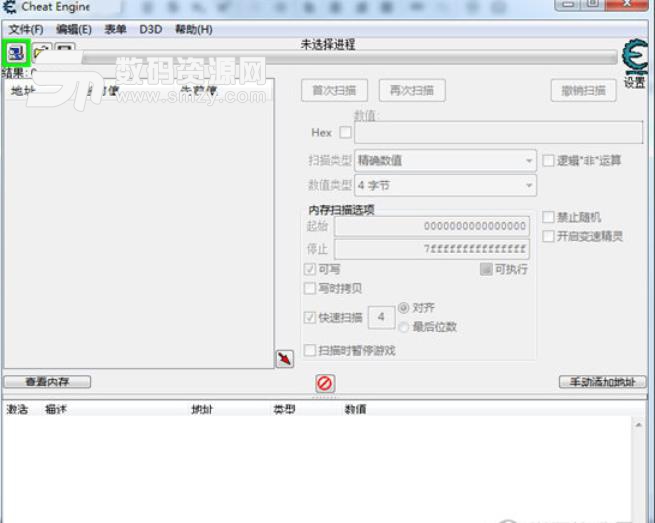655x523 pixels.
Task: Click the 查看内存 button
Action: (47, 382)
